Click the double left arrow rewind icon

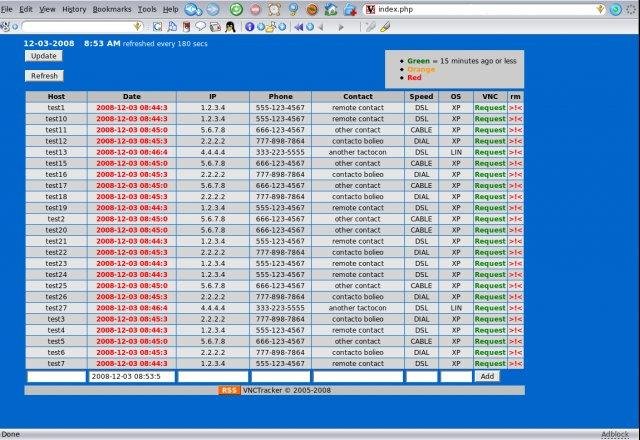pyautogui.click(x=298, y=27)
